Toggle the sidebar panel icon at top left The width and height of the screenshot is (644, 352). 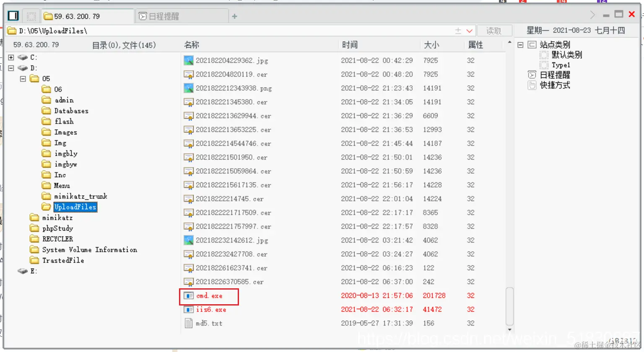coord(13,16)
